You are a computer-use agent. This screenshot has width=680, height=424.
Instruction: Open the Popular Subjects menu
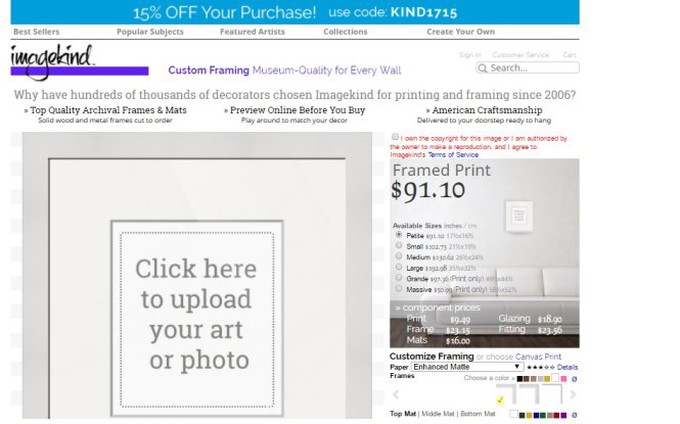click(x=150, y=32)
